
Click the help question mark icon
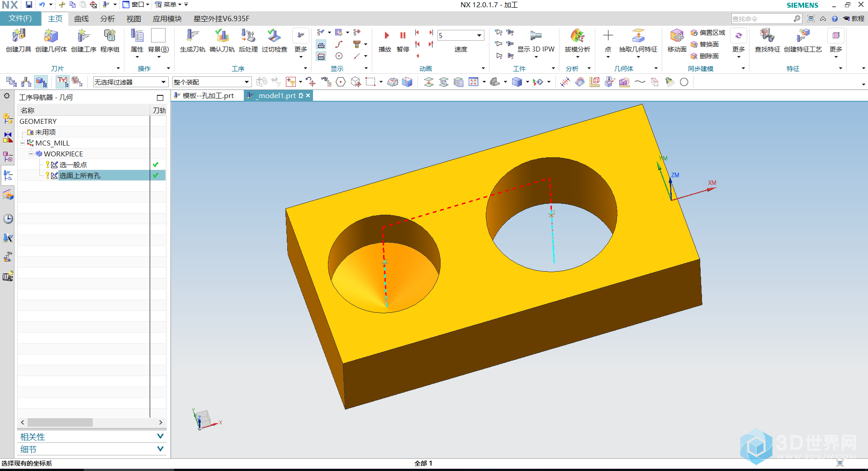[835, 19]
